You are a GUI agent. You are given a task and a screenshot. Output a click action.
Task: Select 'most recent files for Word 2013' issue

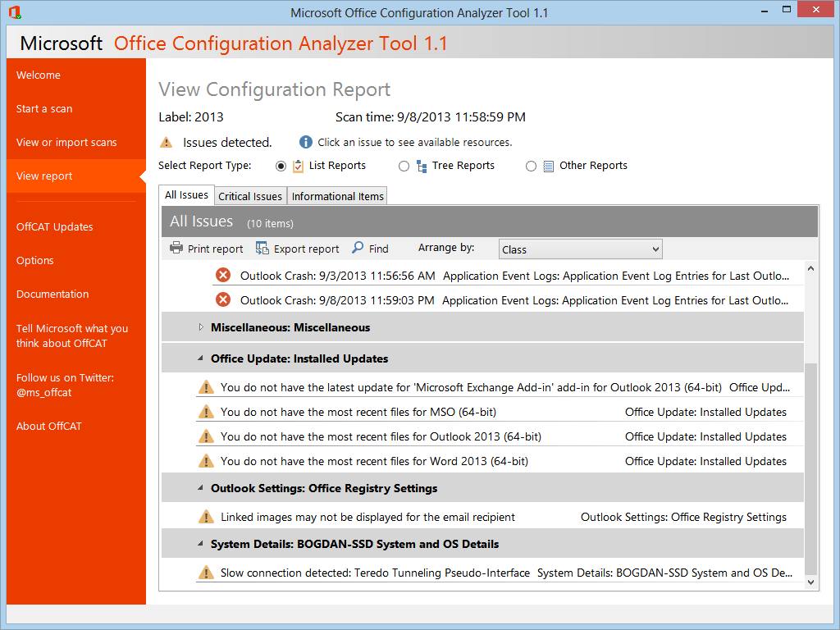point(500,461)
